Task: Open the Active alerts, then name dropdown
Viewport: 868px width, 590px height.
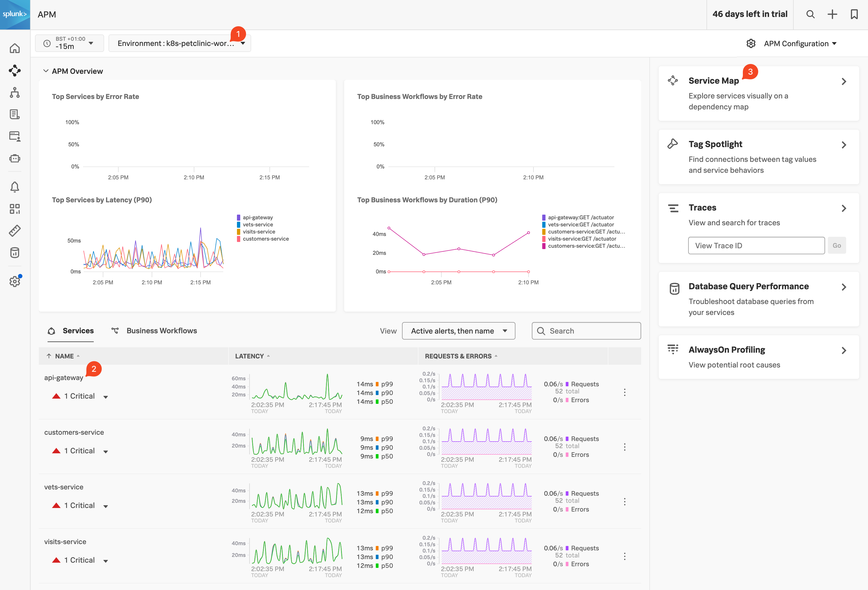Action: tap(458, 331)
